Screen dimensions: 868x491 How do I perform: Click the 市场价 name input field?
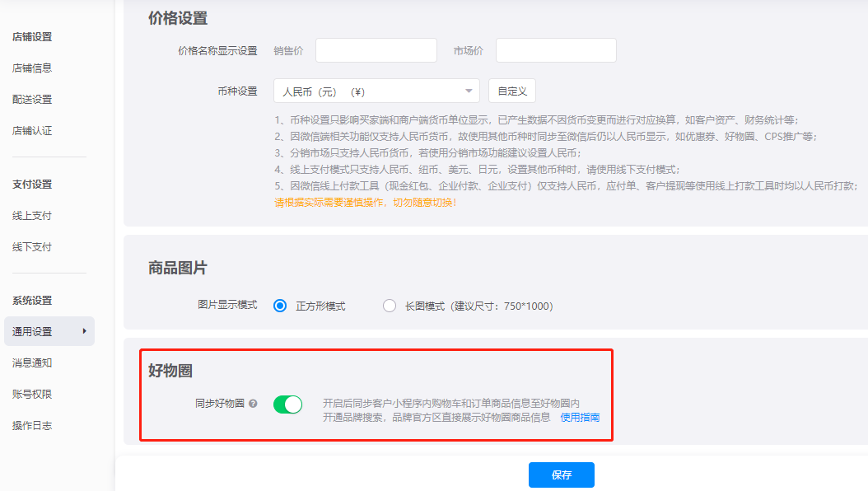coord(557,50)
